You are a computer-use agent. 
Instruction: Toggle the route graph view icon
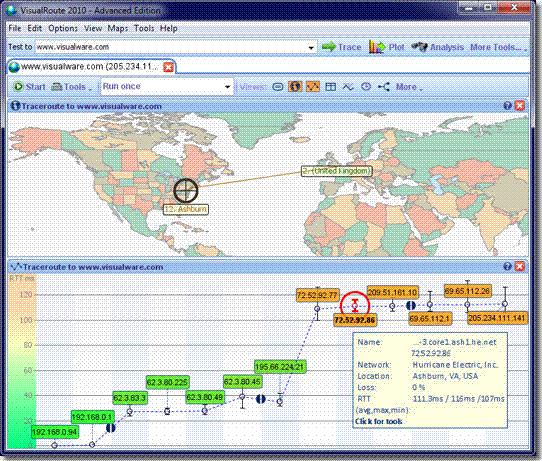point(313,86)
